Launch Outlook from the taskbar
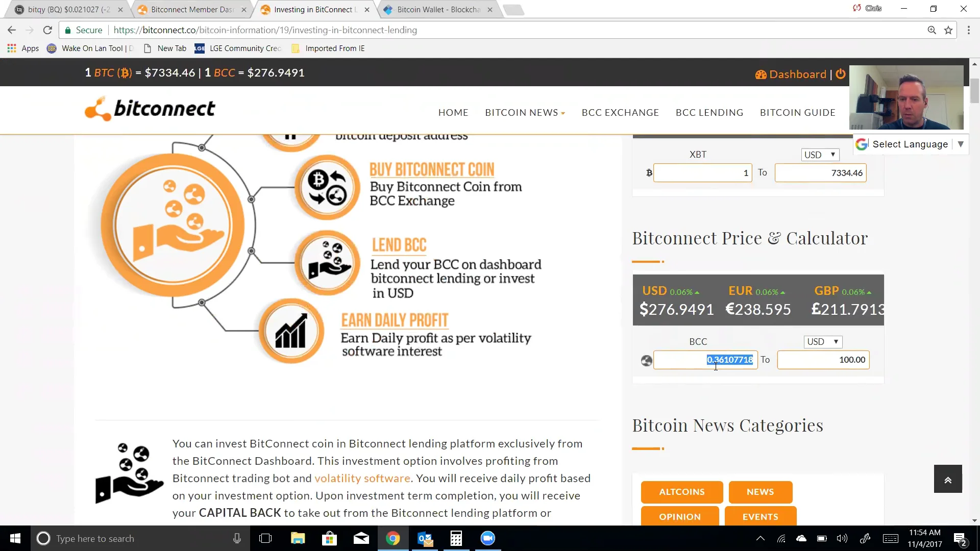The image size is (980, 551). pos(424,538)
